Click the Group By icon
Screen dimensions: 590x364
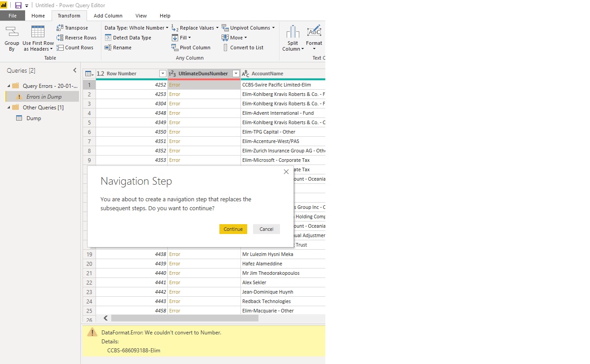tap(12, 31)
